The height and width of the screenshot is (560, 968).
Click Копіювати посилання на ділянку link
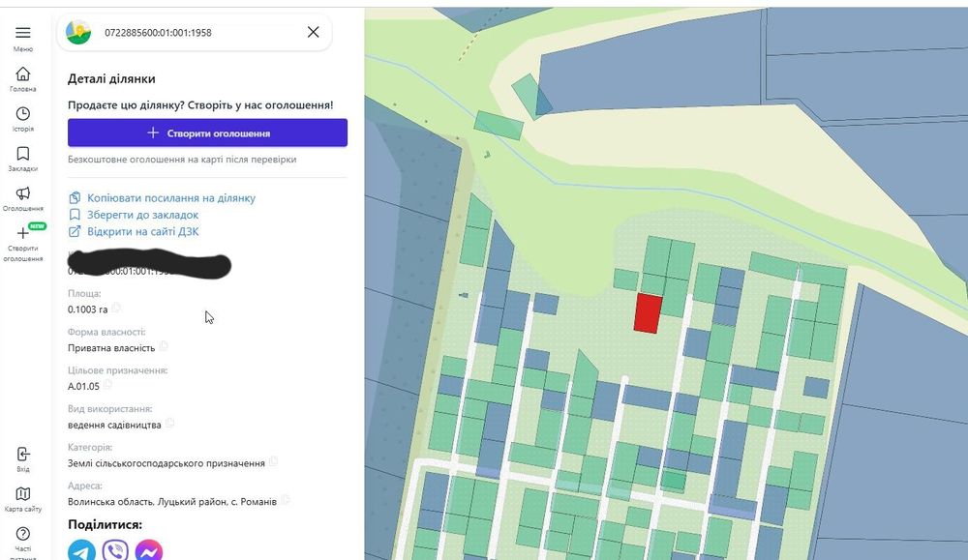coord(171,198)
